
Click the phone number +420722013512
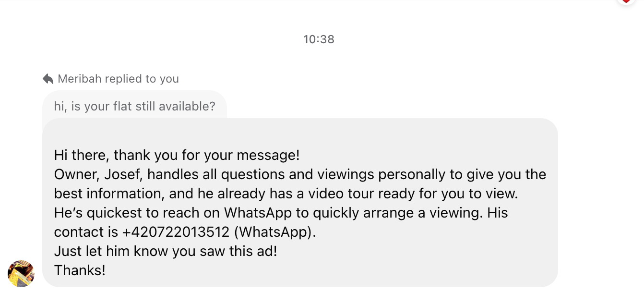pos(176,232)
